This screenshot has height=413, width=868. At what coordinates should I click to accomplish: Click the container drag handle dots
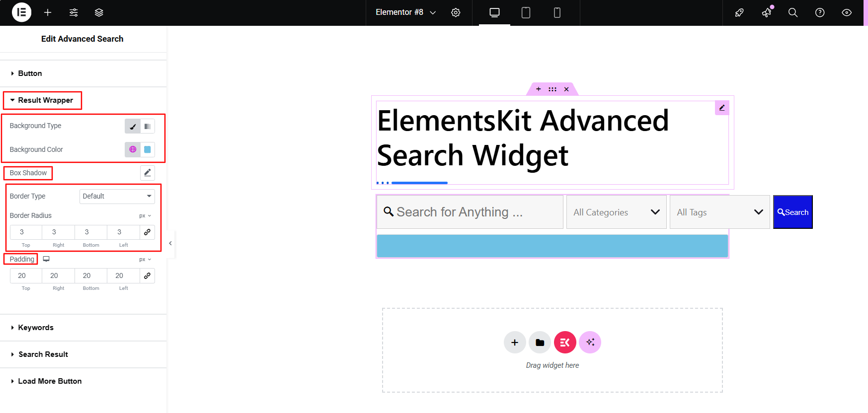point(552,89)
